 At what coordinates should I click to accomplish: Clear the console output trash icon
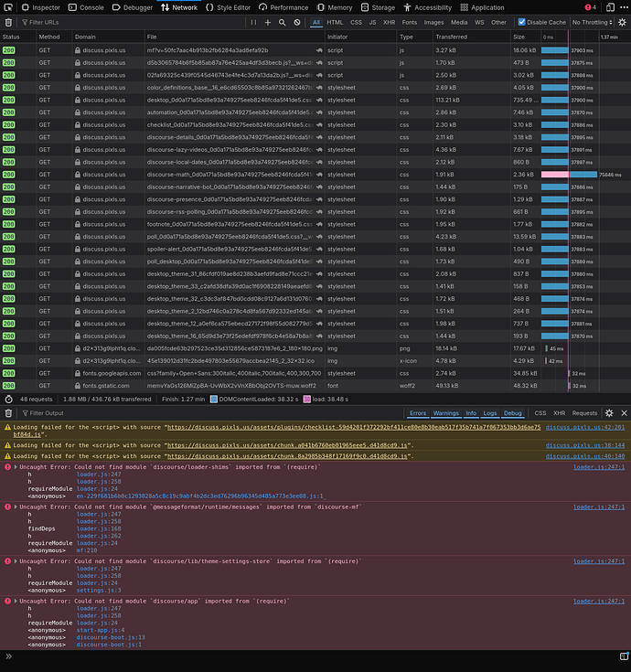click(x=9, y=413)
